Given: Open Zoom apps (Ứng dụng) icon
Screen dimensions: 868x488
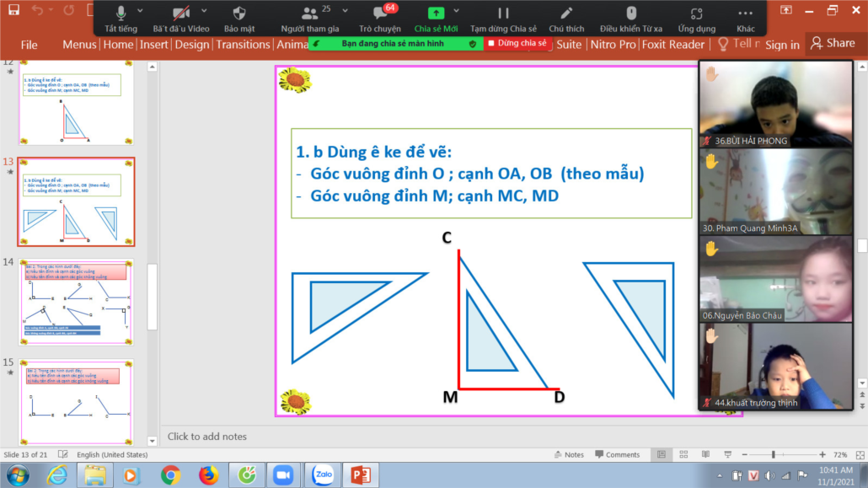Looking at the screenshot, I should click(x=696, y=18).
